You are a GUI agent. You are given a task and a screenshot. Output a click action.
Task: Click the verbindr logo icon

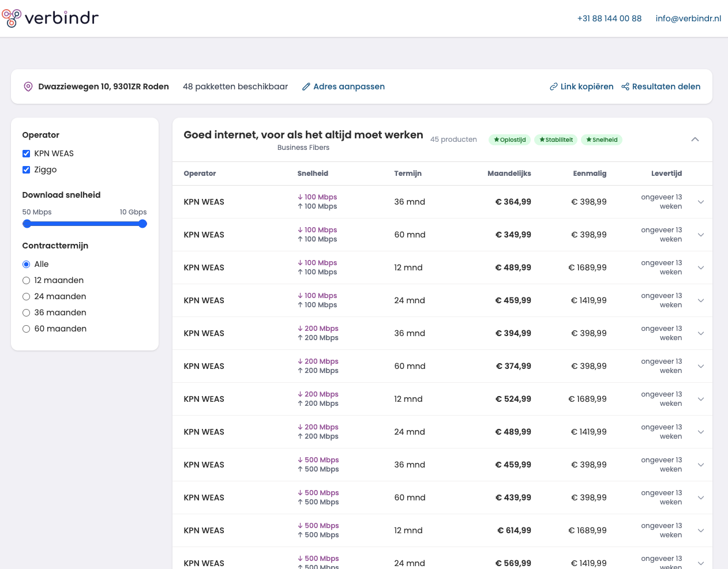point(12,18)
